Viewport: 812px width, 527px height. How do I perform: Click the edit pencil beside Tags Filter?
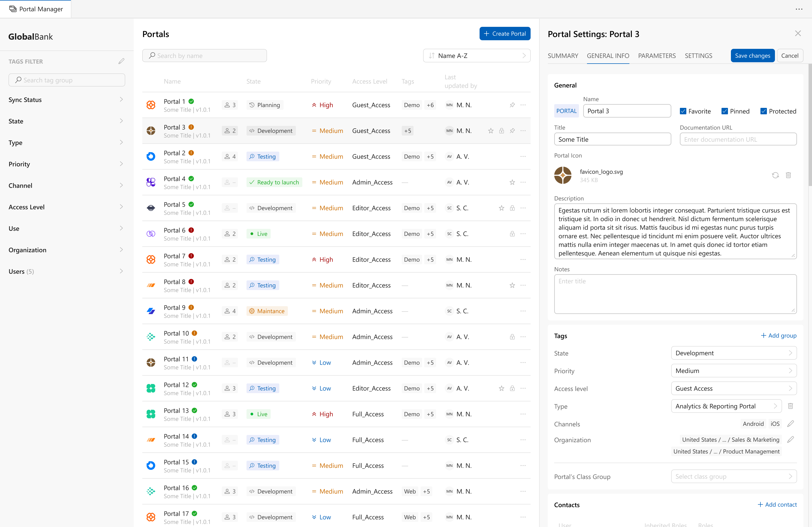(x=121, y=61)
